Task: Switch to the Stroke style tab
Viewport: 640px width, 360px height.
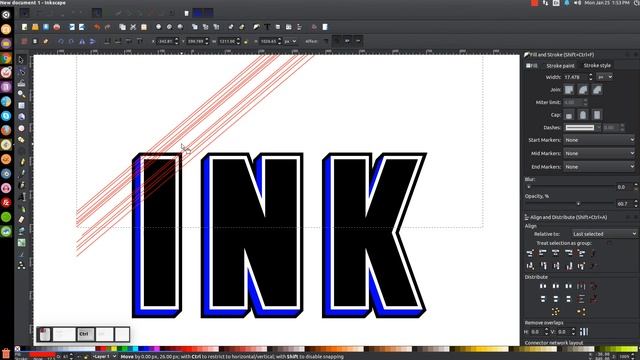Action: point(597,66)
